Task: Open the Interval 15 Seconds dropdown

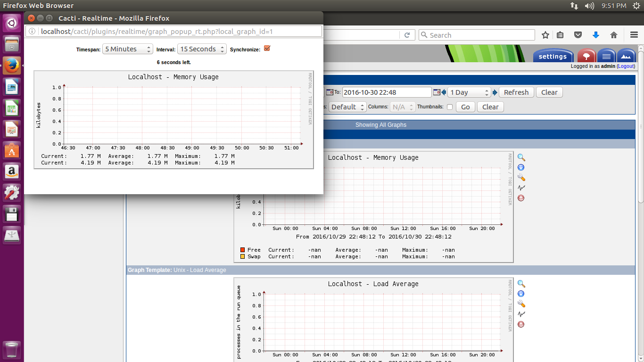Action: point(202,49)
